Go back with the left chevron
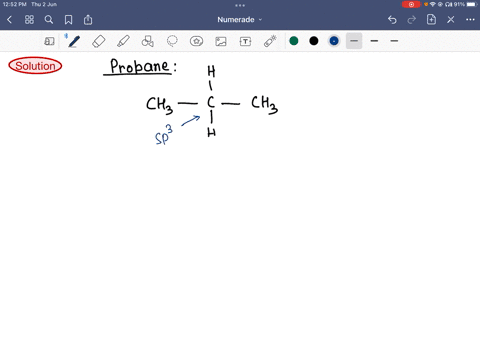Viewport: 480px width, 360px height. 9,20
